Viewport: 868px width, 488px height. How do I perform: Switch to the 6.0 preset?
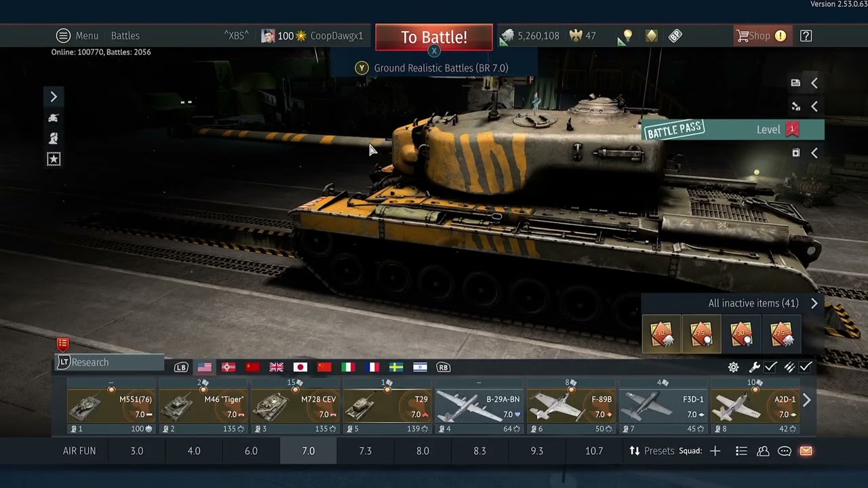[251, 451]
